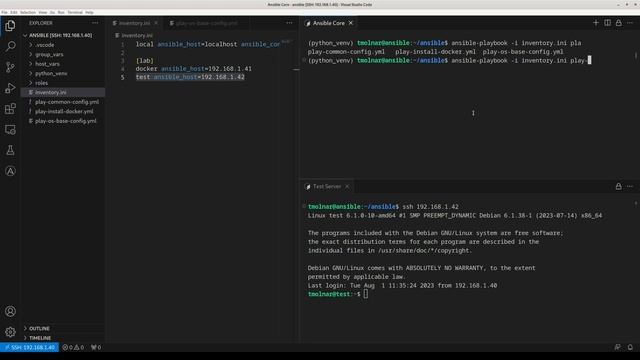Open the Accounts menu icon
The width and height of the screenshot is (640, 360).
10,311
